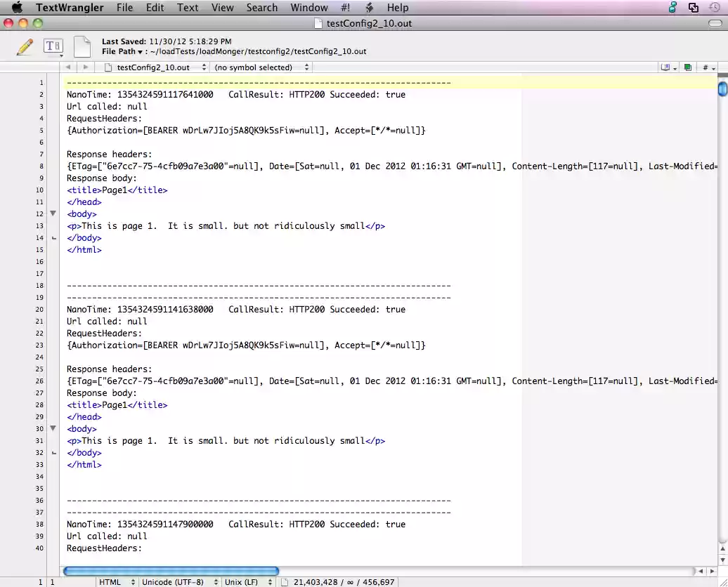Image resolution: width=728 pixels, height=587 pixels.
Task: Click the horizontal scrollbar thumb
Action: [x=171, y=572]
